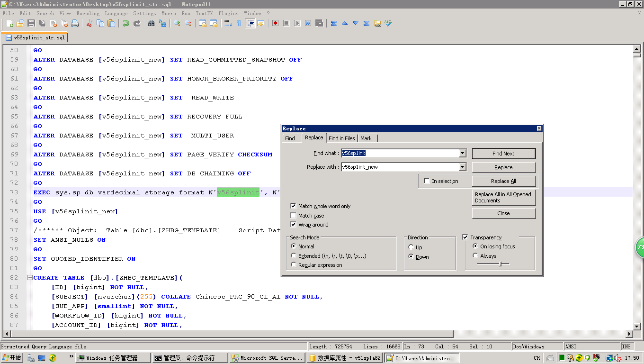Viewport: 644px width, 364px height.
Task: Set search direction to Up
Action: (x=411, y=247)
